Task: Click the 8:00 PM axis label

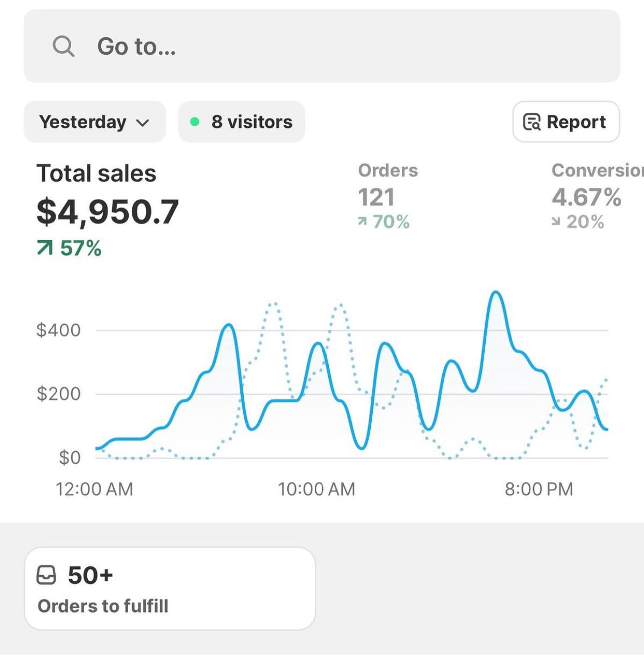Action: (x=539, y=489)
